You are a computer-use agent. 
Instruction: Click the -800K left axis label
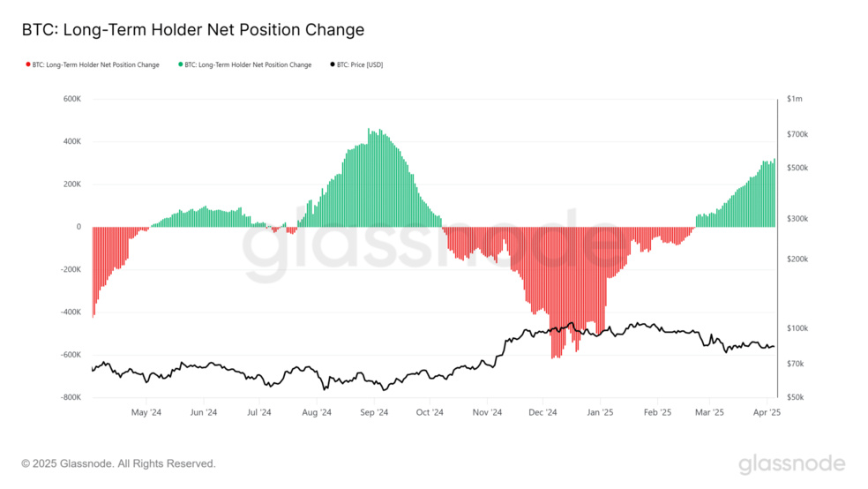click(71, 397)
